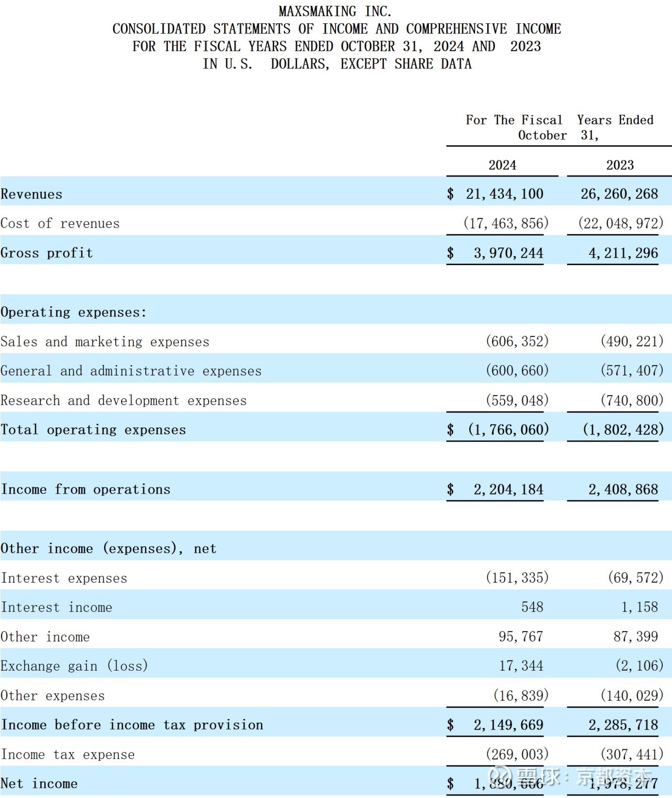Click the Operating expenses: heading

pos(73,312)
